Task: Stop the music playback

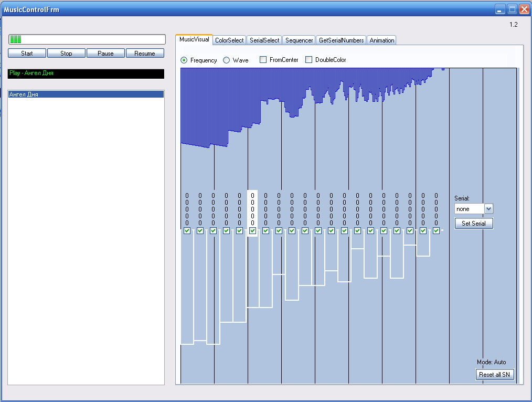Action: [x=66, y=54]
